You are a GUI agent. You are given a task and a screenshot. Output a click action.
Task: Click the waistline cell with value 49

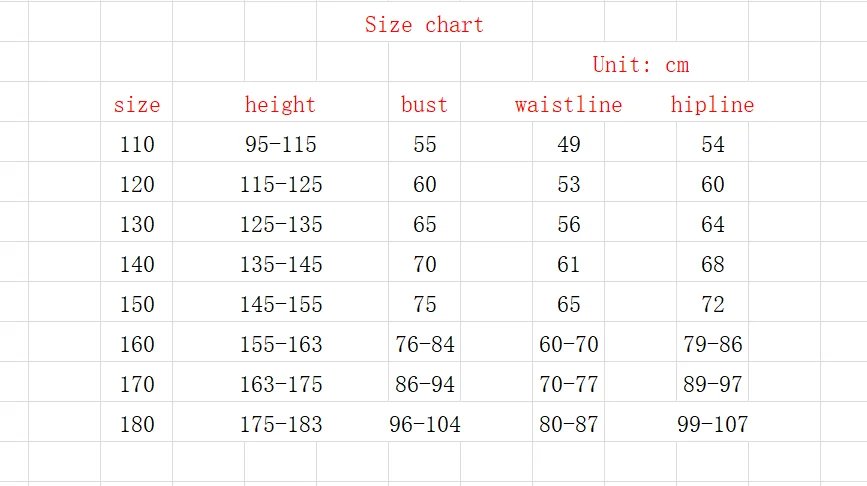click(x=568, y=144)
